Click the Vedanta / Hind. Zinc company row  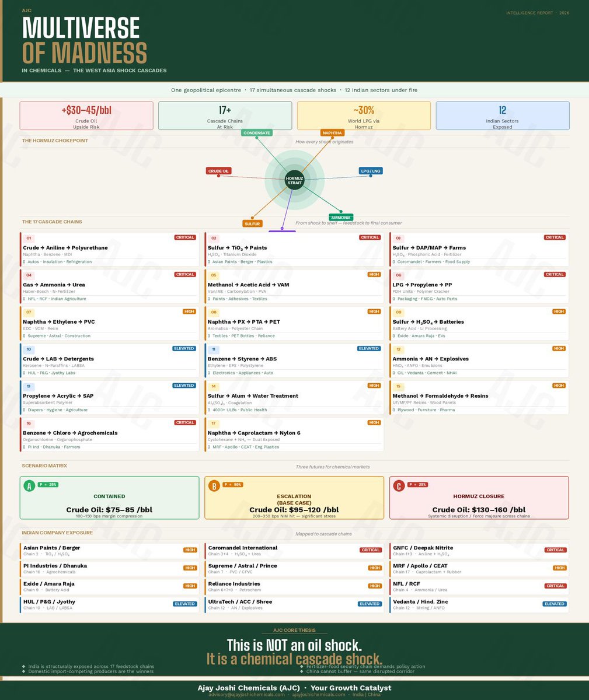479,604
